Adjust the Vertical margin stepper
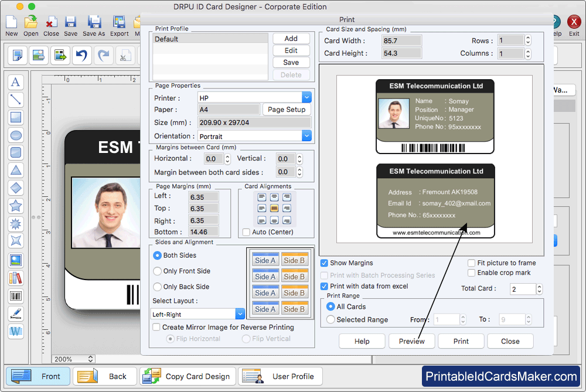The image size is (586, 392). point(299,159)
